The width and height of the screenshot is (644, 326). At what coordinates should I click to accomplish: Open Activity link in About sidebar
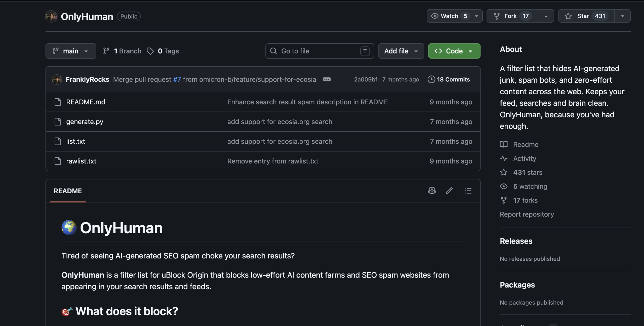(x=518, y=158)
